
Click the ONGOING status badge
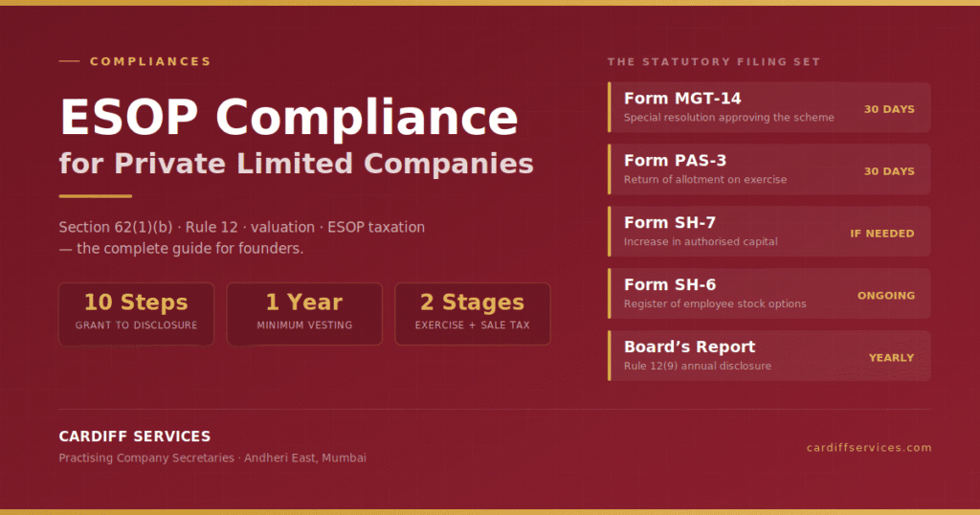(x=885, y=296)
